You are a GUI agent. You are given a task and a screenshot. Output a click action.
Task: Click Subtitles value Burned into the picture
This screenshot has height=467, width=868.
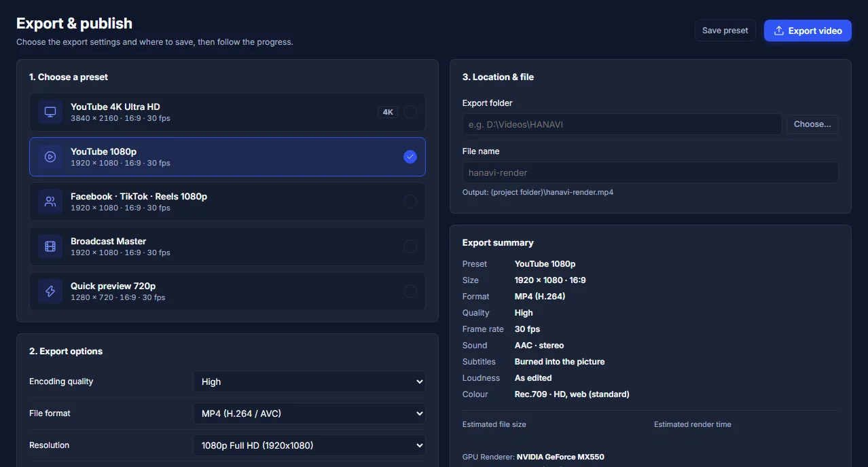point(560,362)
